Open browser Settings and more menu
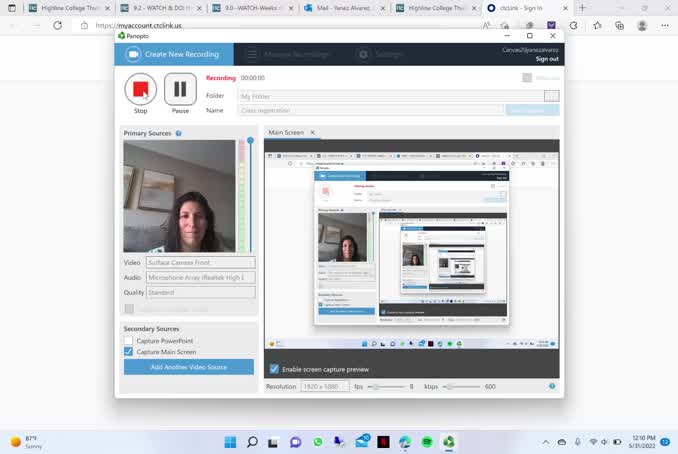 tap(665, 26)
